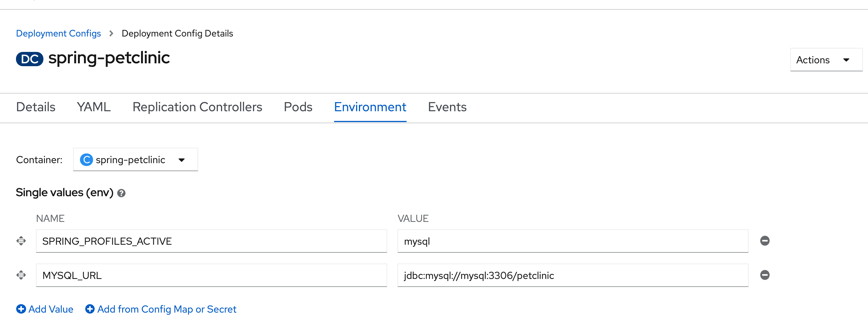Image resolution: width=868 pixels, height=324 pixels.
Task: Open the Events tab
Action: point(447,107)
